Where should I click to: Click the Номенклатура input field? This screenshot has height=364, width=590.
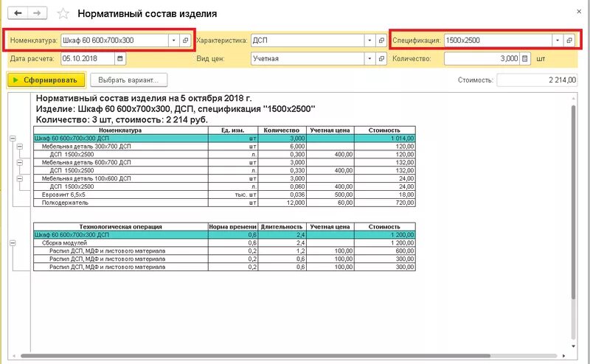[x=114, y=41]
